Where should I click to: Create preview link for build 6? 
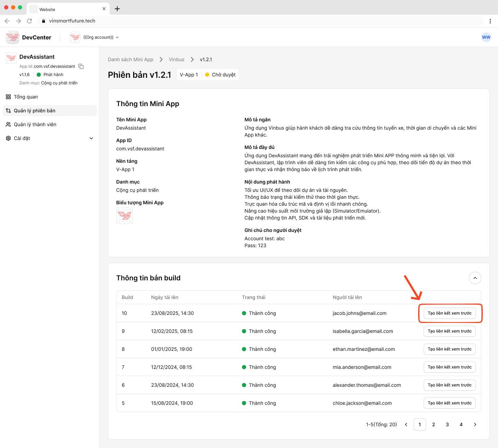[x=450, y=385]
